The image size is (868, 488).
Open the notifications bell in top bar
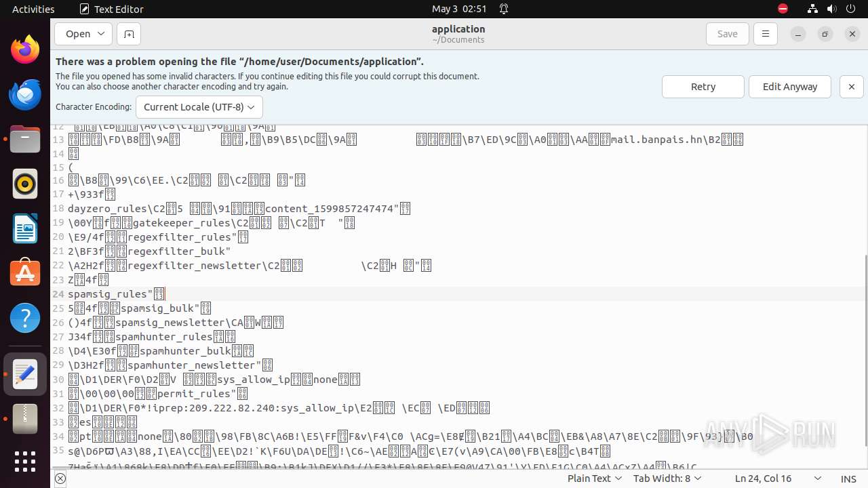(504, 9)
